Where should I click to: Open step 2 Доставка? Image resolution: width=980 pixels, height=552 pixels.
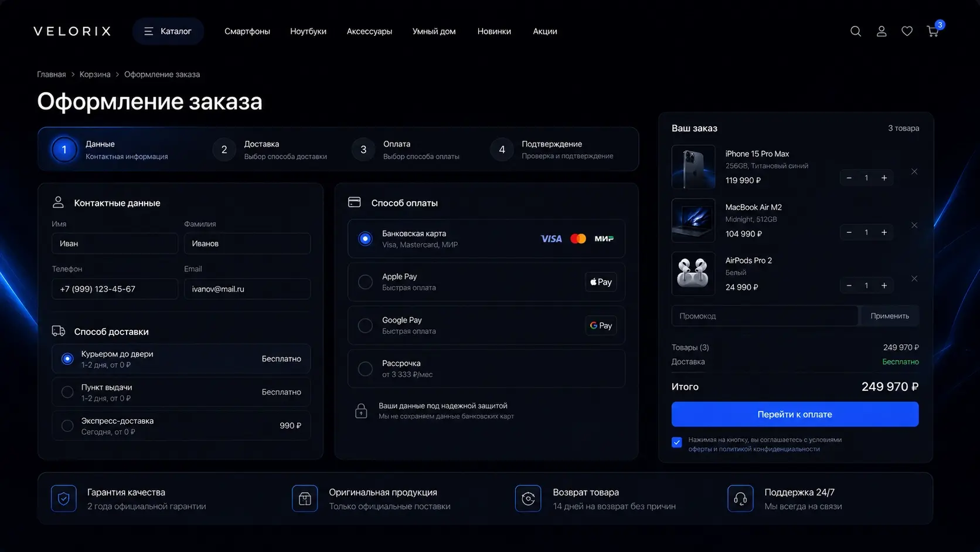(x=270, y=150)
